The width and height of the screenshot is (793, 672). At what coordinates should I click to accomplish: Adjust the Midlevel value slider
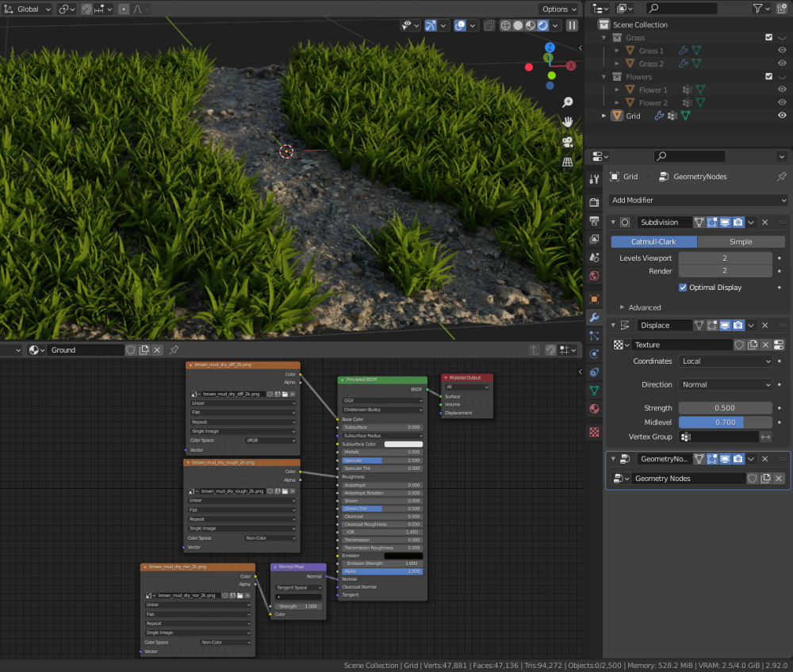pos(726,422)
